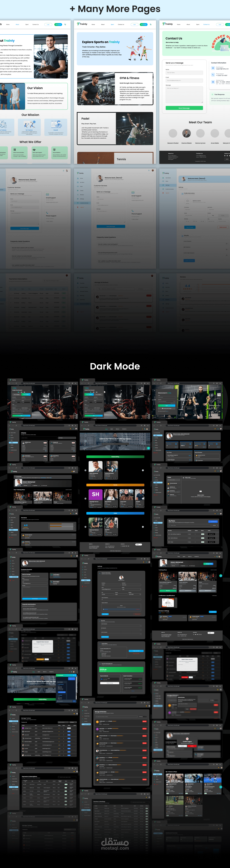This screenshot has width=230, height=868.
Task: Click Email Support envelope icon on middle dashboard
Action: [133, 192]
